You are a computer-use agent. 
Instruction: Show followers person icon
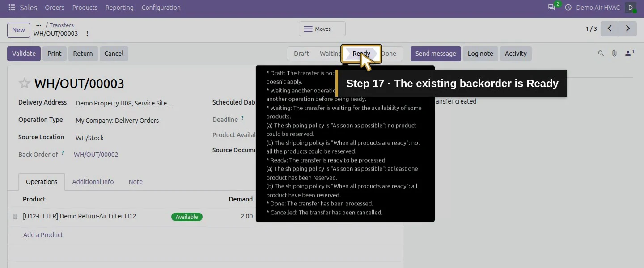[x=629, y=53]
